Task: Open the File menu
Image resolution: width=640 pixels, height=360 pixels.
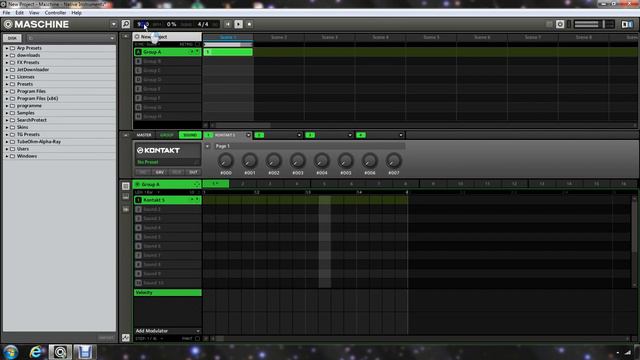Action: (6, 13)
